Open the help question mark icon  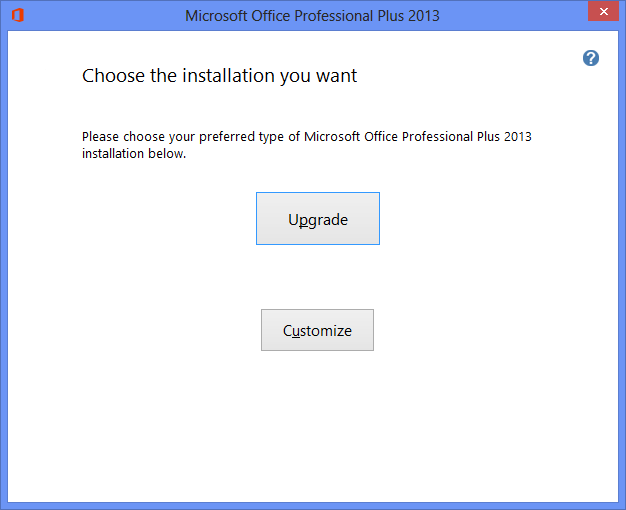click(591, 58)
